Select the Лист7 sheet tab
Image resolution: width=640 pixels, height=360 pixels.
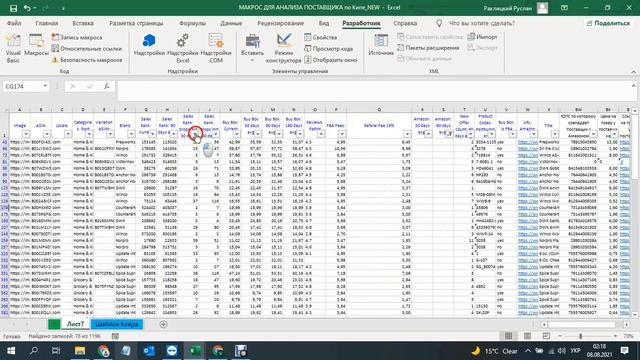[x=75, y=324]
